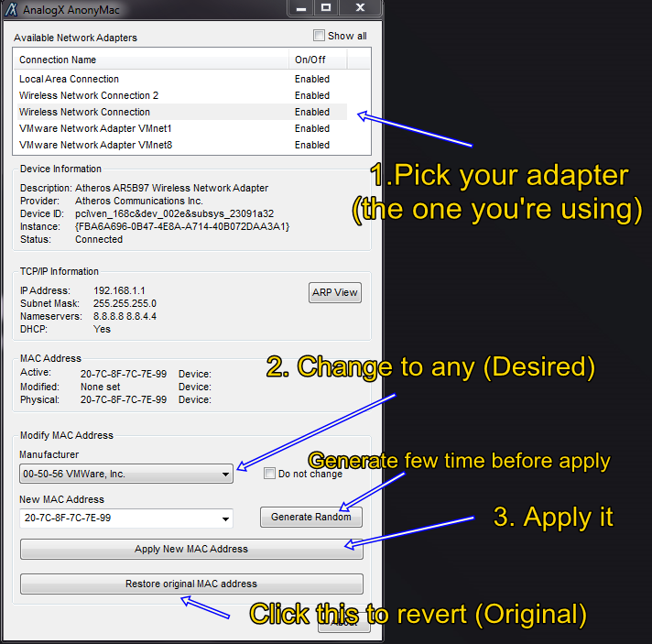
Task: Open the Manufacturer dropdown list
Action: point(126,474)
